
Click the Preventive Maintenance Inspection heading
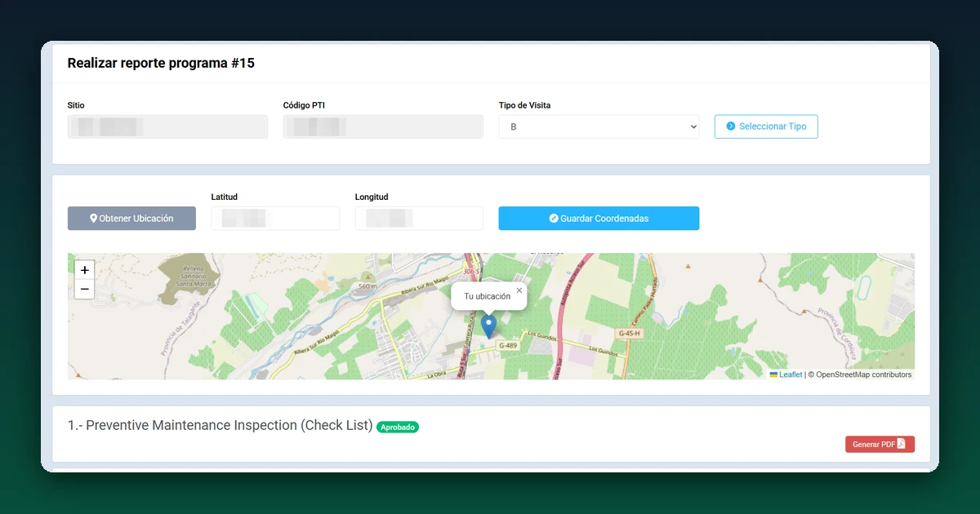[220, 425]
